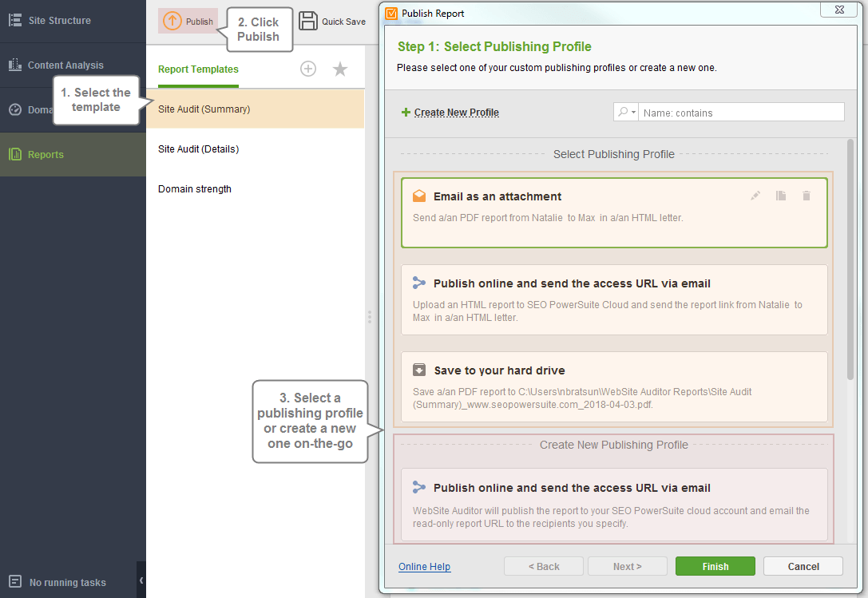Close the Publish Report dialog
This screenshot has height=598, width=868.
pyautogui.click(x=839, y=10)
